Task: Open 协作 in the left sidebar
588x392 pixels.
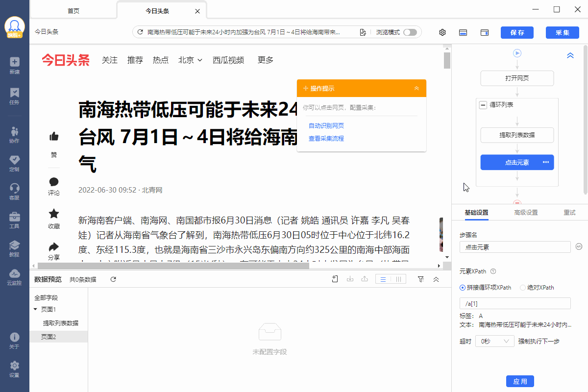Action: point(15,135)
